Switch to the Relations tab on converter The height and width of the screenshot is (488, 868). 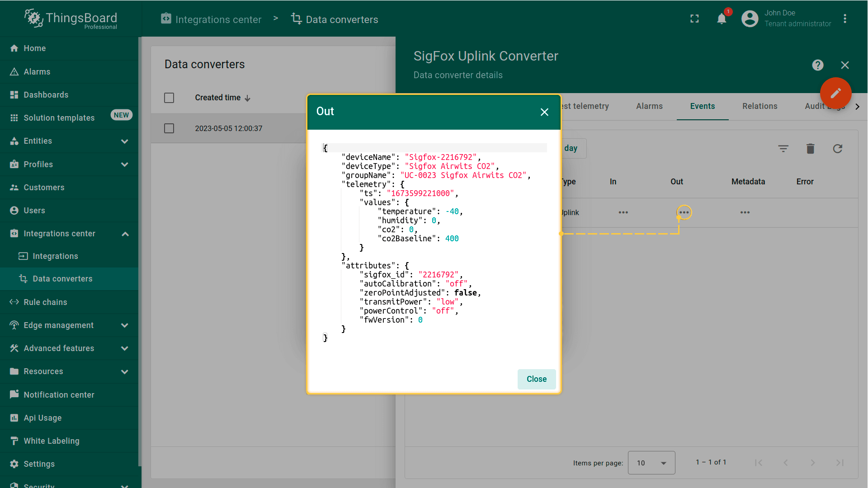[x=760, y=106]
